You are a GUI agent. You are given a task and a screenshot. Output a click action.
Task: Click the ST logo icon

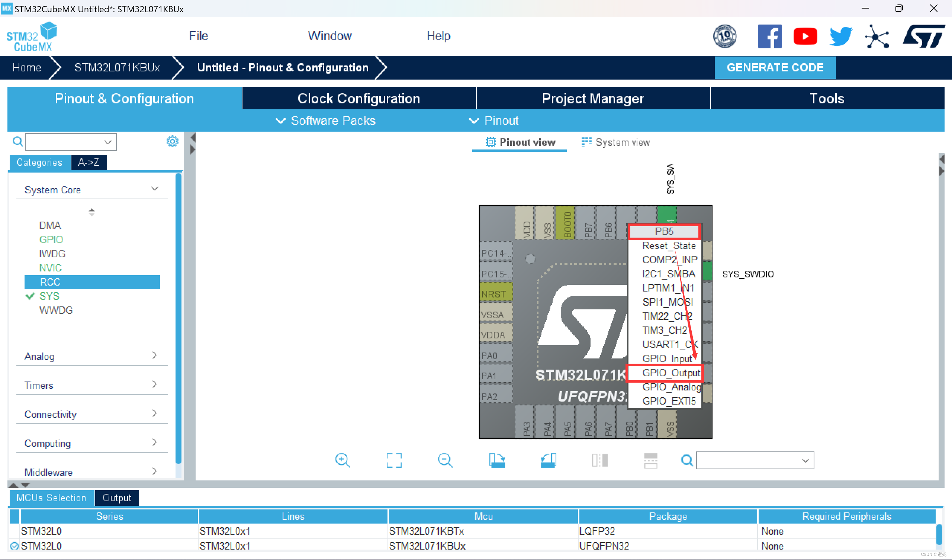tap(924, 36)
